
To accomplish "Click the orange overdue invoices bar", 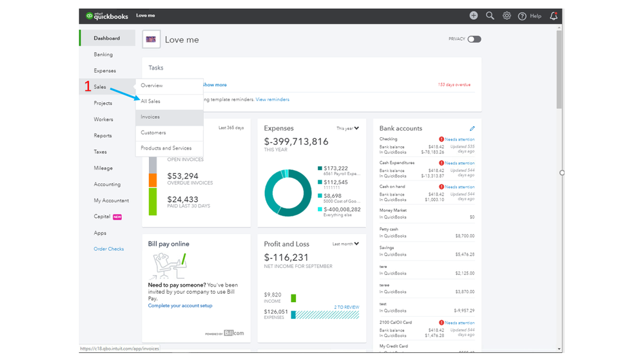I will [152, 180].
